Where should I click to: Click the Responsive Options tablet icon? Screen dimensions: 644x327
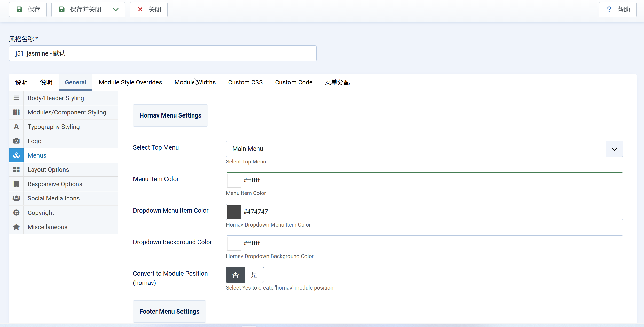[x=16, y=184]
